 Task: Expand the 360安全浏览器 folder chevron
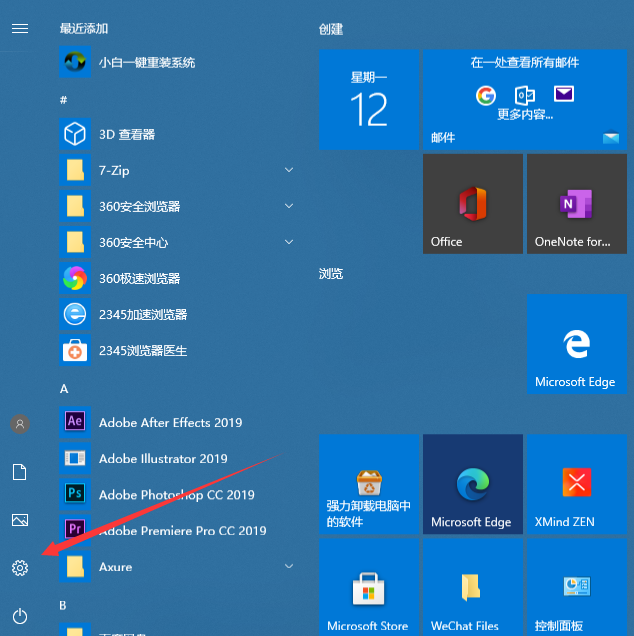pyautogui.click(x=289, y=206)
